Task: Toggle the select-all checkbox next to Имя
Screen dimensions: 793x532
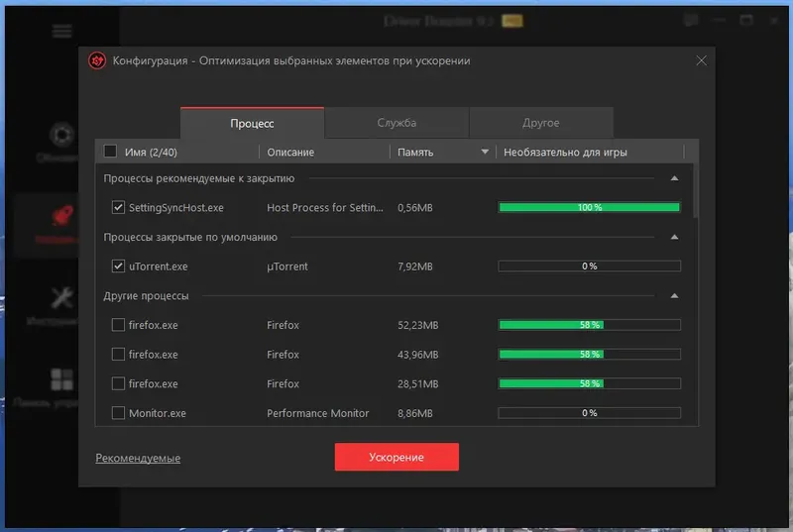Action: pos(110,151)
